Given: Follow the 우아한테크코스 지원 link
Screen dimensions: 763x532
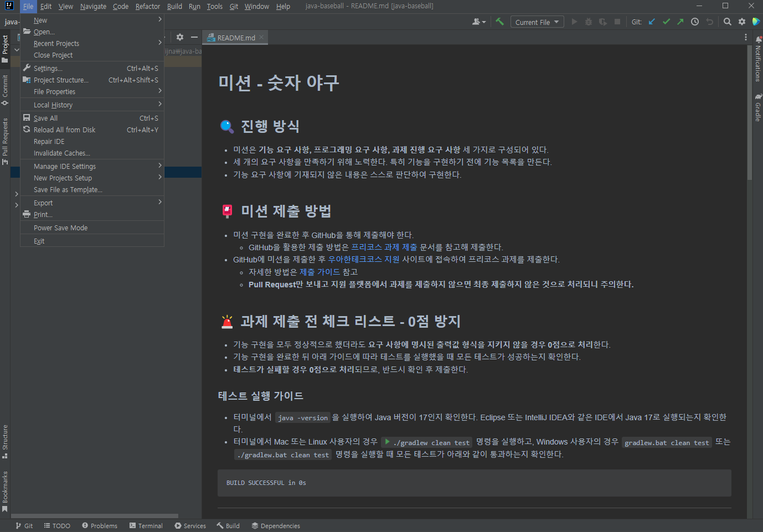Looking at the screenshot, I should pos(364,259).
